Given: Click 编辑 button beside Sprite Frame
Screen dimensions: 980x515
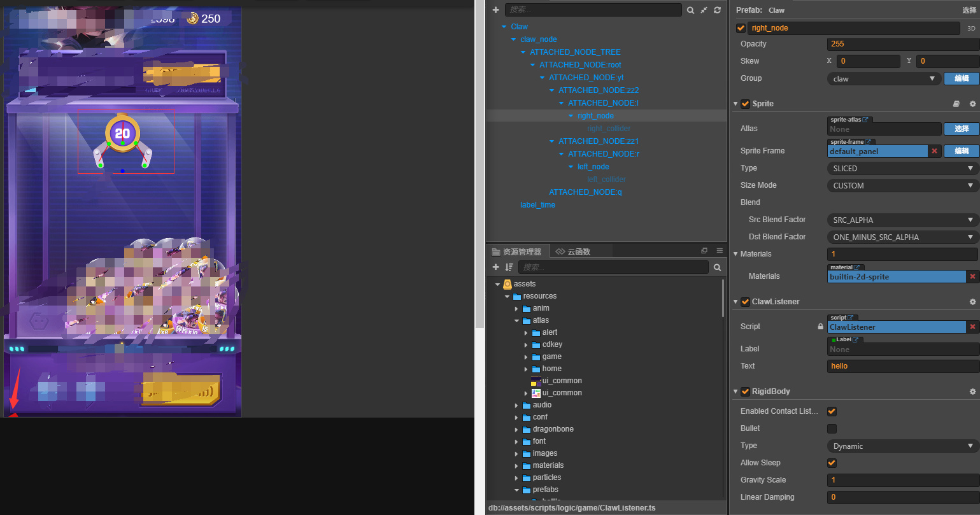Looking at the screenshot, I should coord(962,151).
